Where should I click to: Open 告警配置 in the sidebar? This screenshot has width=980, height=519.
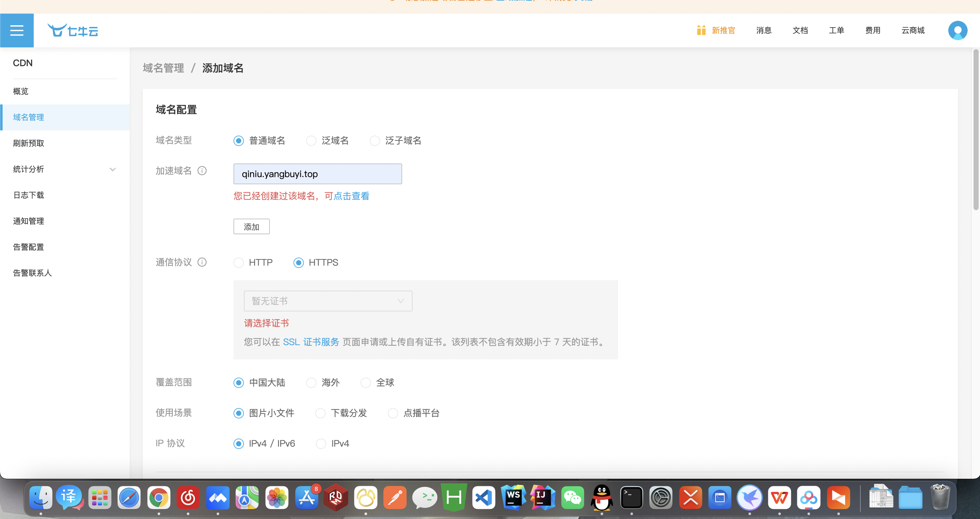pos(65,247)
